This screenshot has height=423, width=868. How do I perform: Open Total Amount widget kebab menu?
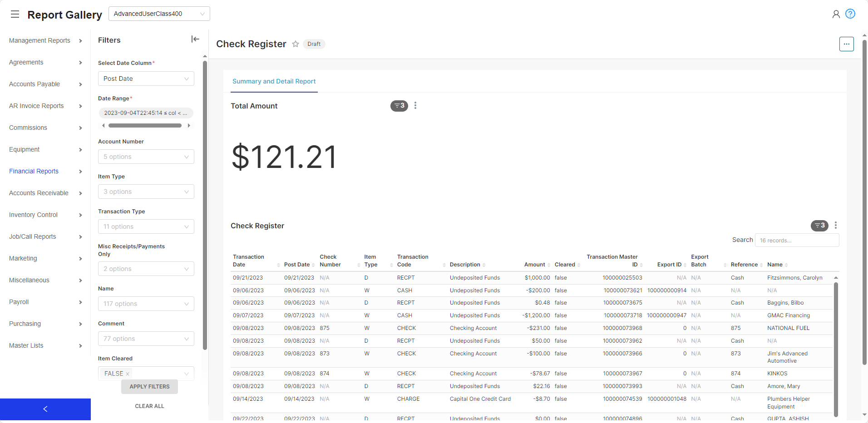click(415, 105)
